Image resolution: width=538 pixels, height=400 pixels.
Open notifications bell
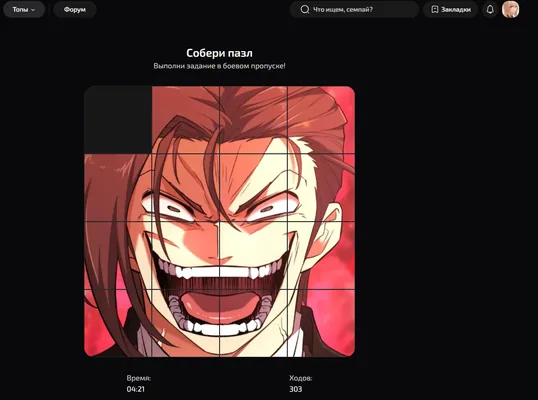pos(490,10)
